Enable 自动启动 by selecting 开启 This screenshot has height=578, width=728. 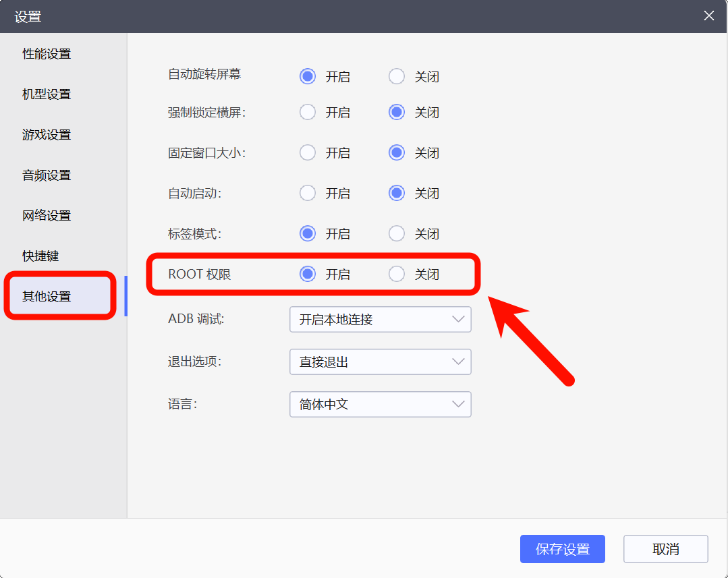pos(308,194)
